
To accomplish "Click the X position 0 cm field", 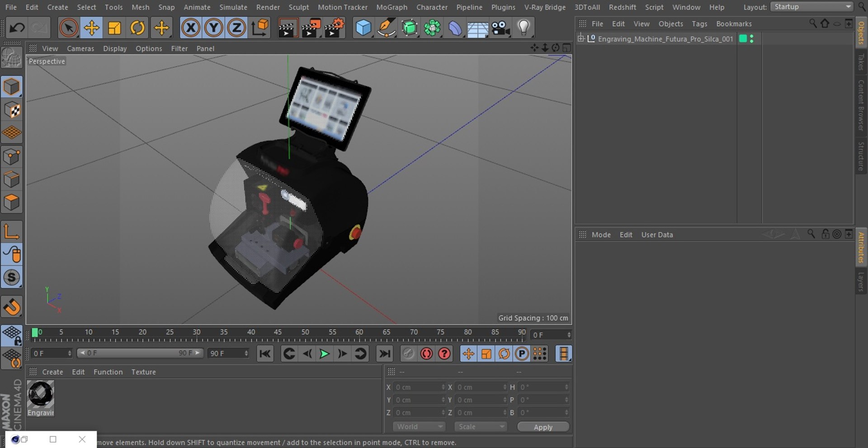I will pyautogui.click(x=420, y=387).
